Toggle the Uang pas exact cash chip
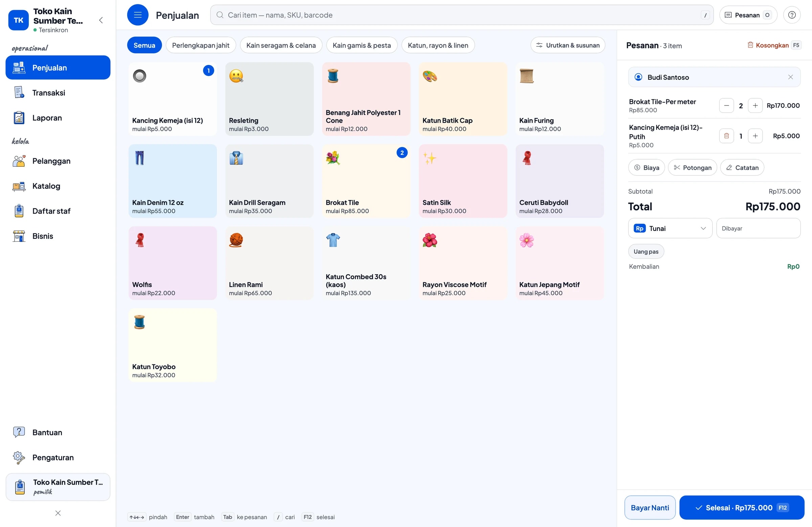812x527 pixels. pos(646,251)
